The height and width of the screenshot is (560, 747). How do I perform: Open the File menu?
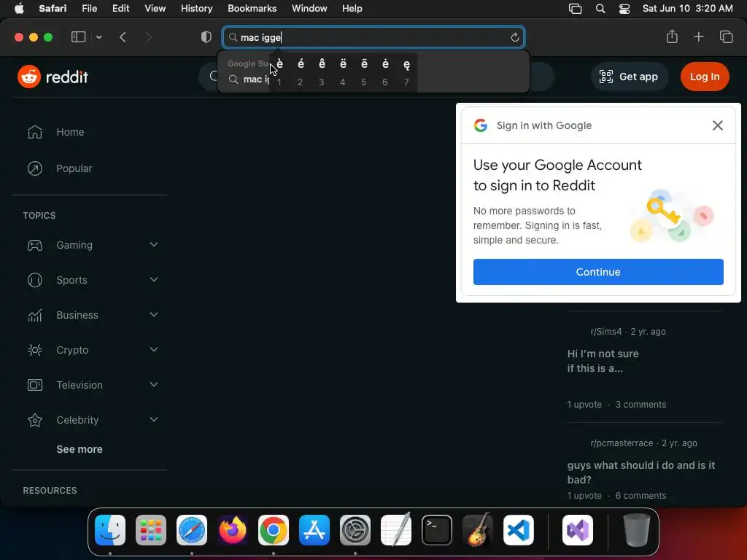89,8
